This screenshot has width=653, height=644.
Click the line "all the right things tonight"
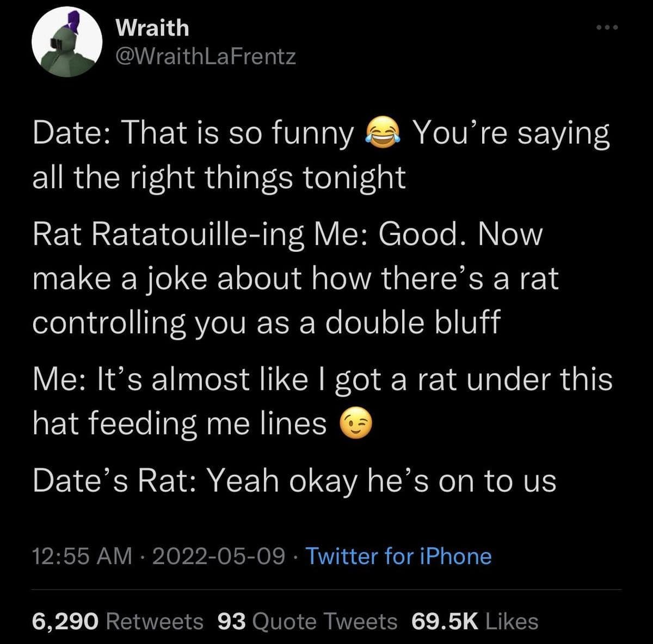219,178
